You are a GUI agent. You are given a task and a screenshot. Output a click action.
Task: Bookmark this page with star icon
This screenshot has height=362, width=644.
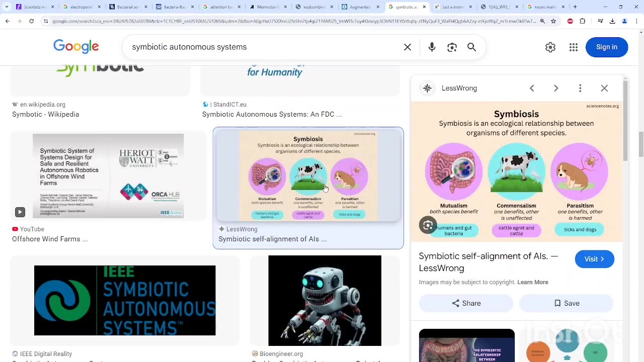553,21
